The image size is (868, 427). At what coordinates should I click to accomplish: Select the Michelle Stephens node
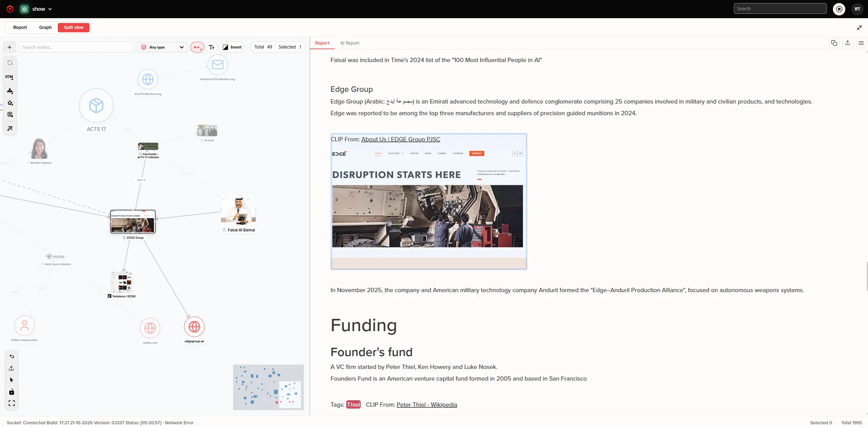[39, 149]
